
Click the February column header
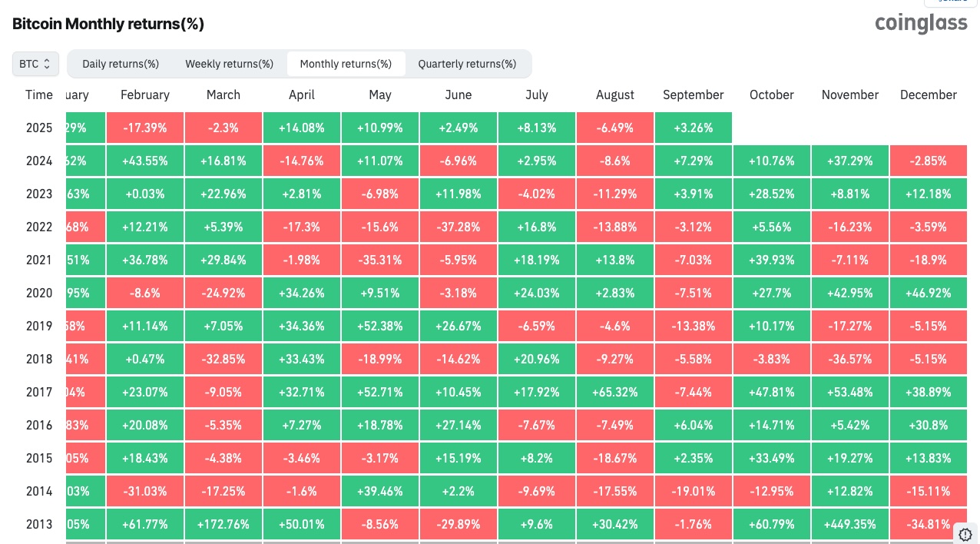pos(145,95)
